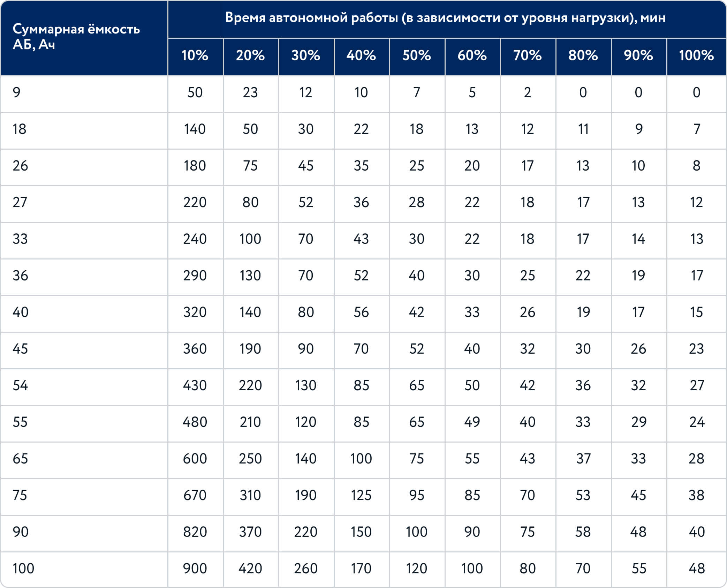Click the Время автономной работы header
This screenshot has width=727, height=588.
point(445,17)
